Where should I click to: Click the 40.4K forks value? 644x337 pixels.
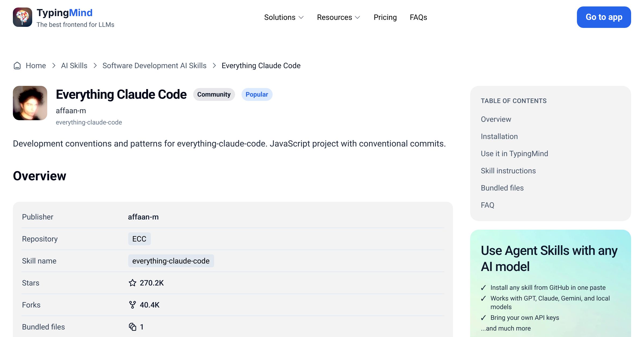pyautogui.click(x=149, y=305)
